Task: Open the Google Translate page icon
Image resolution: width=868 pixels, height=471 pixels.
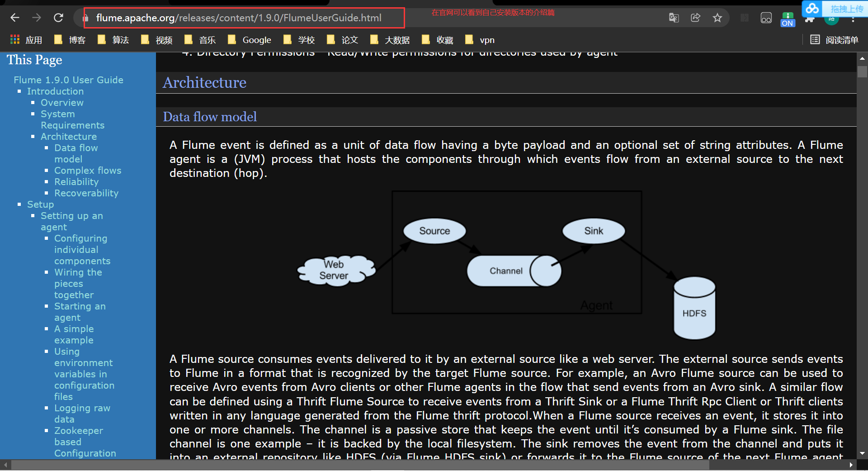Action: click(x=674, y=18)
